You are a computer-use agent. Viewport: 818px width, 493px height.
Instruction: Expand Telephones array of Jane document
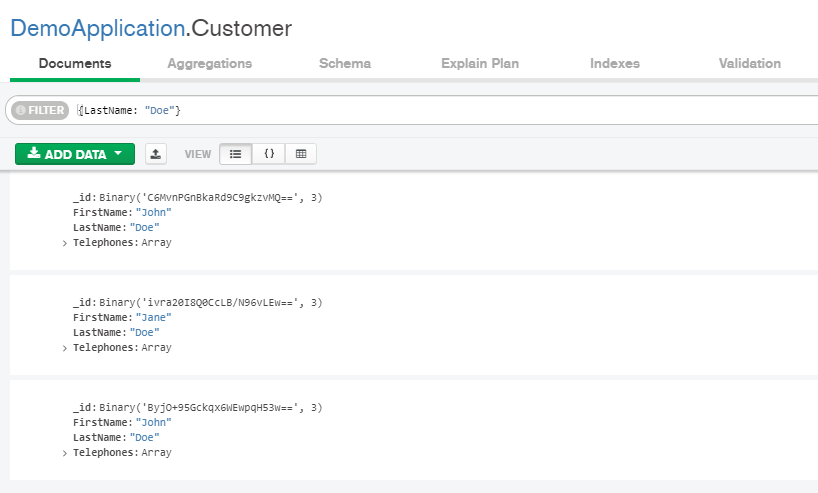pyautogui.click(x=65, y=348)
